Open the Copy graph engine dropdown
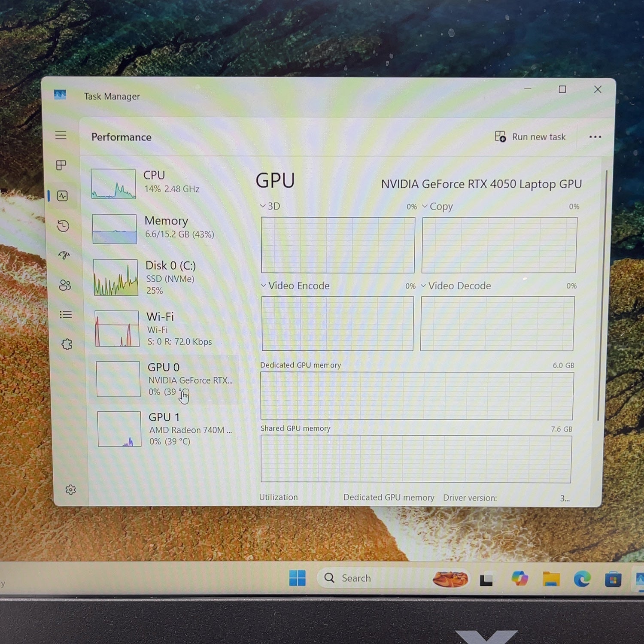Viewport: 644px width, 644px height. tap(437, 207)
